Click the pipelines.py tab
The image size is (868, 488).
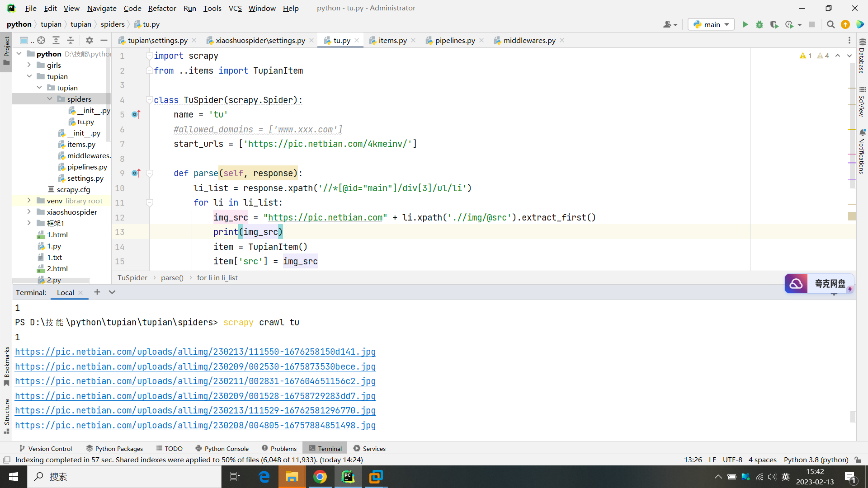click(455, 40)
